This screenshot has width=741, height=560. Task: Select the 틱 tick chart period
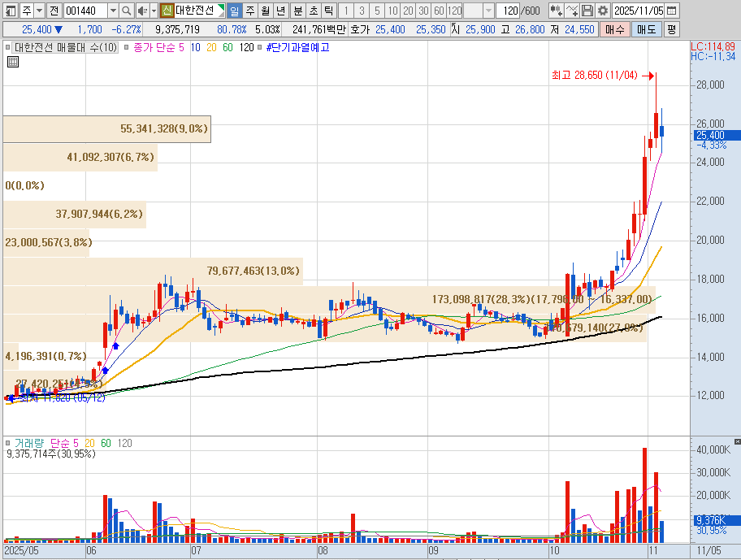pos(328,11)
